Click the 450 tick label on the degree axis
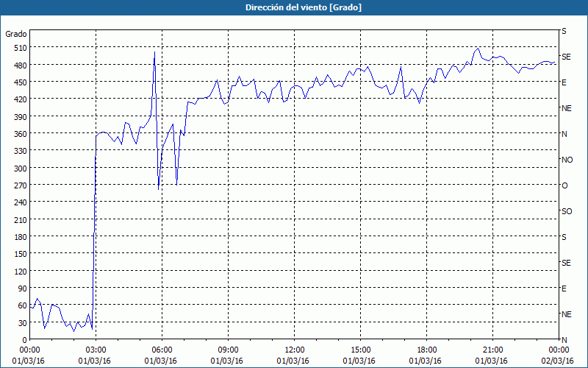Viewport: 588px width, 368px height. tap(21, 82)
